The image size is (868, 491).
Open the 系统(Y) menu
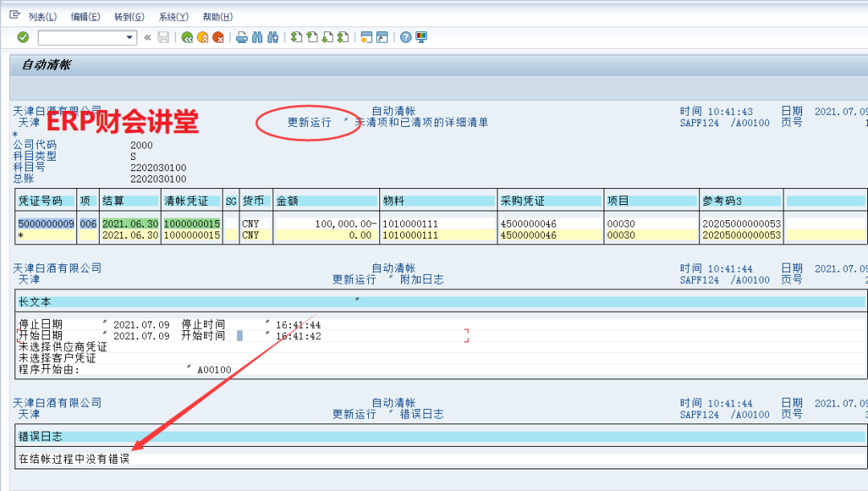tap(174, 17)
